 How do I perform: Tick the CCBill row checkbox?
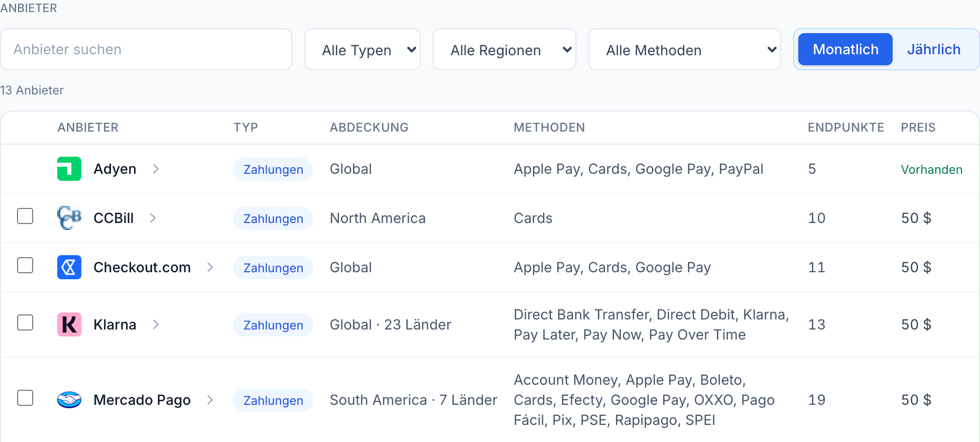pyautogui.click(x=25, y=216)
